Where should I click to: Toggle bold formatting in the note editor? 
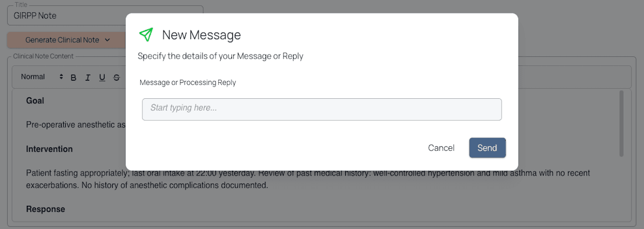[x=74, y=78]
